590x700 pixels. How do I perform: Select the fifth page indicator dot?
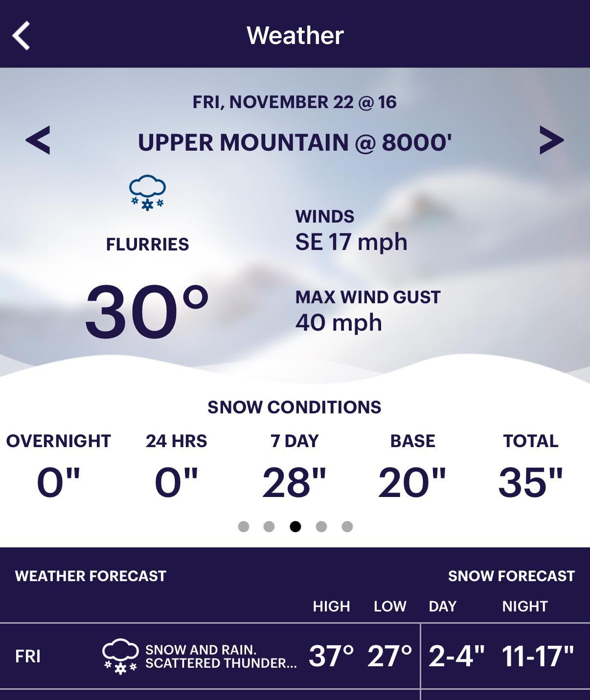(x=347, y=526)
